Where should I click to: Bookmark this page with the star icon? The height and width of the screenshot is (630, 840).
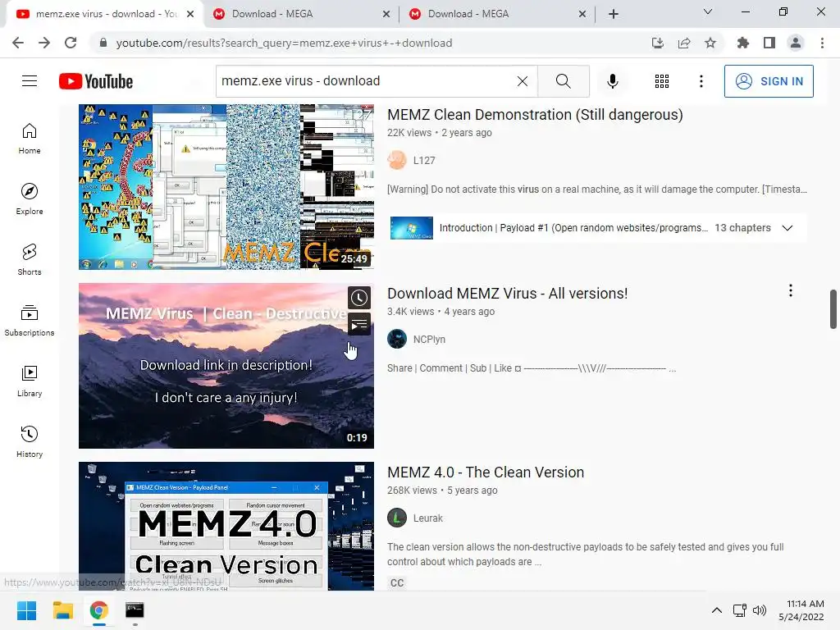[x=710, y=43]
